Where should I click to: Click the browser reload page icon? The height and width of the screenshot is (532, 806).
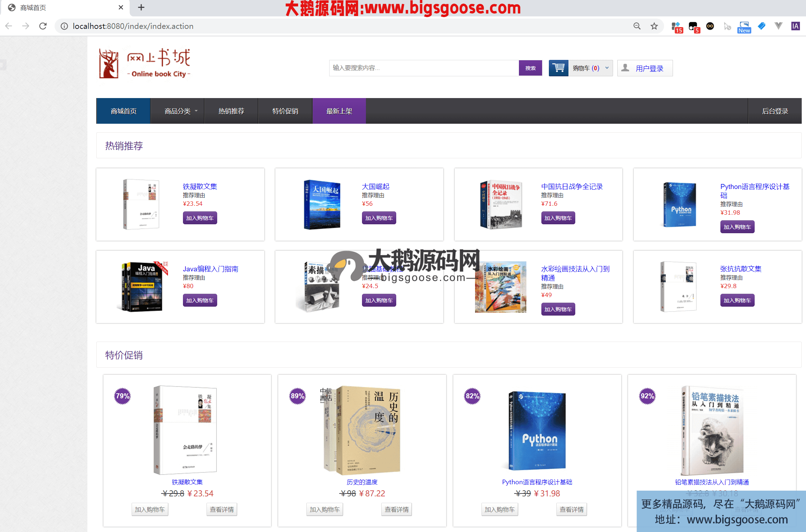[43, 26]
